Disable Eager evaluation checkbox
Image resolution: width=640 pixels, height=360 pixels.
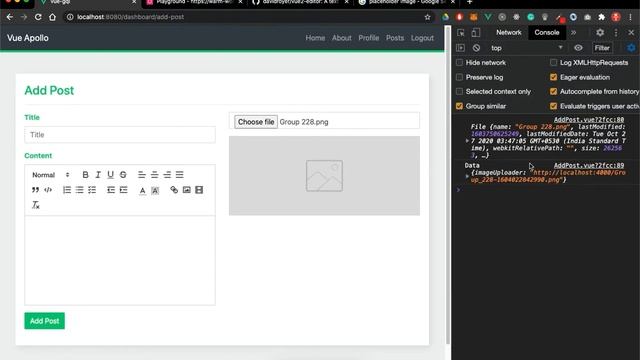pyautogui.click(x=553, y=77)
